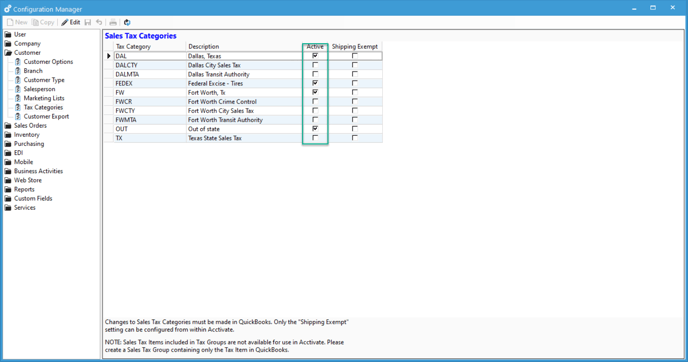
Task: Click the Sales Tax Categories heading
Action: pyautogui.click(x=140, y=36)
